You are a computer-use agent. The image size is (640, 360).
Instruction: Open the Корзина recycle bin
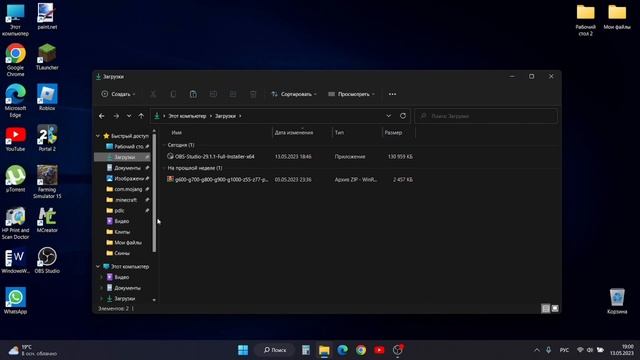(x=617, y=301)
